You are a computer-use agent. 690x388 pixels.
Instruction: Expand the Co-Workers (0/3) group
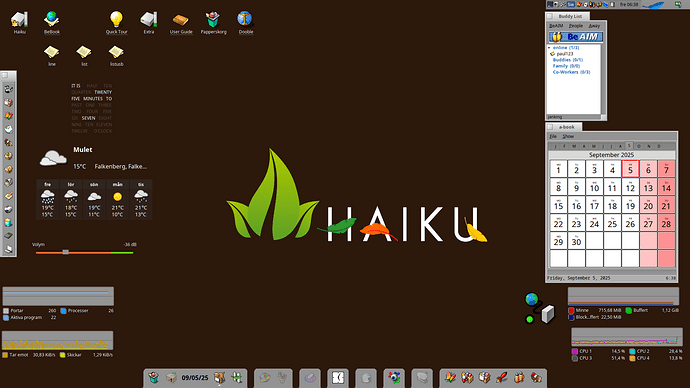tap(571, 72)
